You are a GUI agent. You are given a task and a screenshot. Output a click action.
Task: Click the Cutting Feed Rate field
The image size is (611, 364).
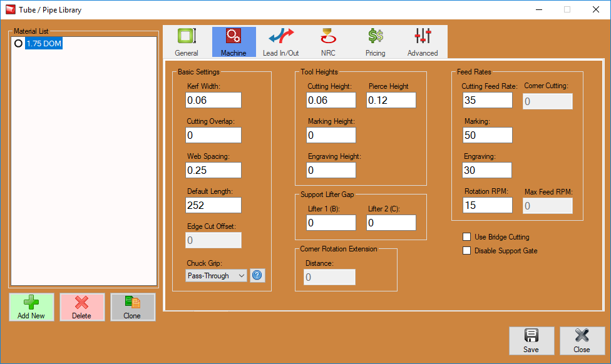tap(488, 101)
